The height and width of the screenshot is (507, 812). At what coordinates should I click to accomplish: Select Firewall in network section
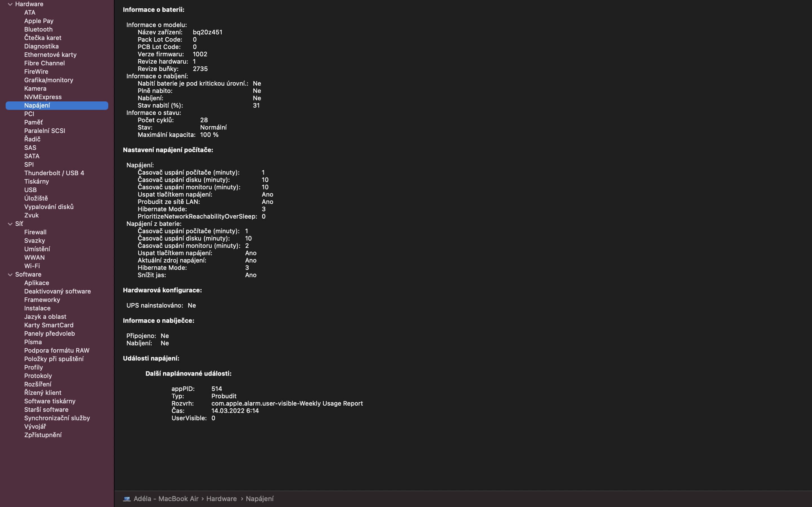pos(35,232)
